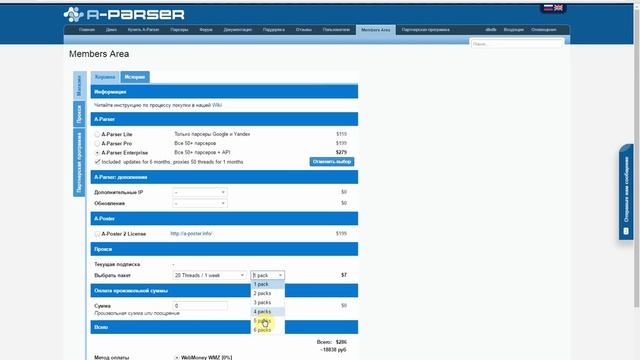Open the Wiki instructions link
This screenshot has height=360, width=640.
point(217,105)
